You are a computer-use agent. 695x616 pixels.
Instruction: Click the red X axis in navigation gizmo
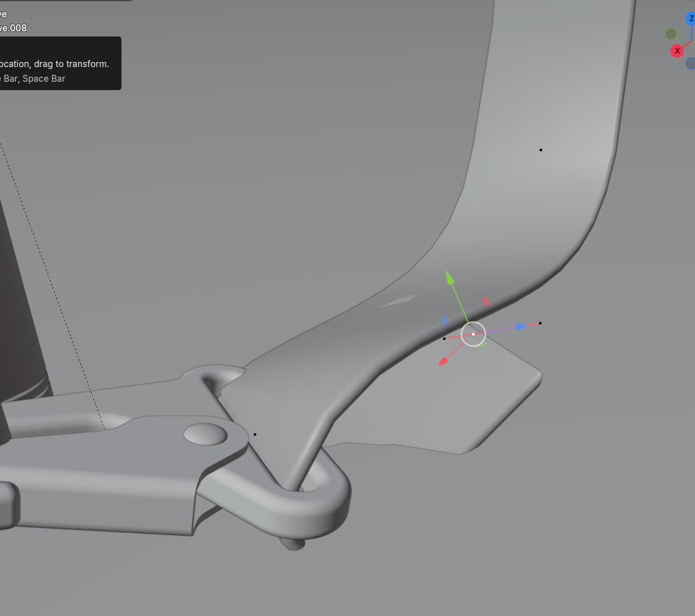[677, 51]
